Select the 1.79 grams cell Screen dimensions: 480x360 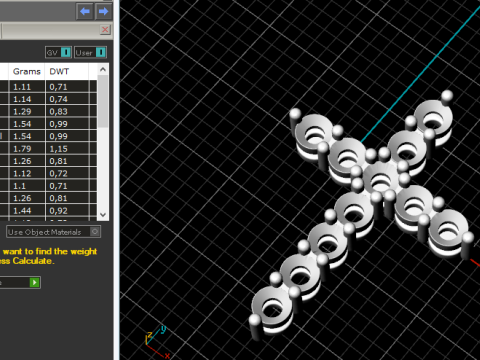point(27,149)
